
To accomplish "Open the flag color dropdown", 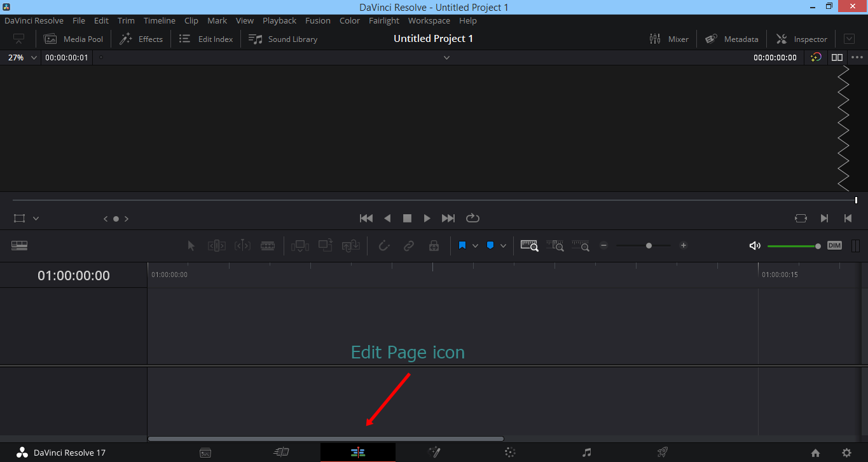I will click(475, 246).
